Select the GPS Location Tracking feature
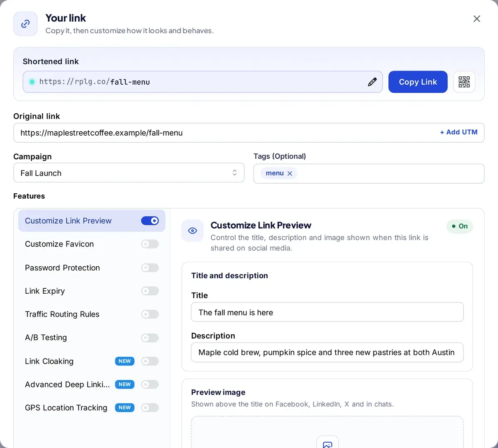Screen dimensions: 498x448 pos(92,408)
